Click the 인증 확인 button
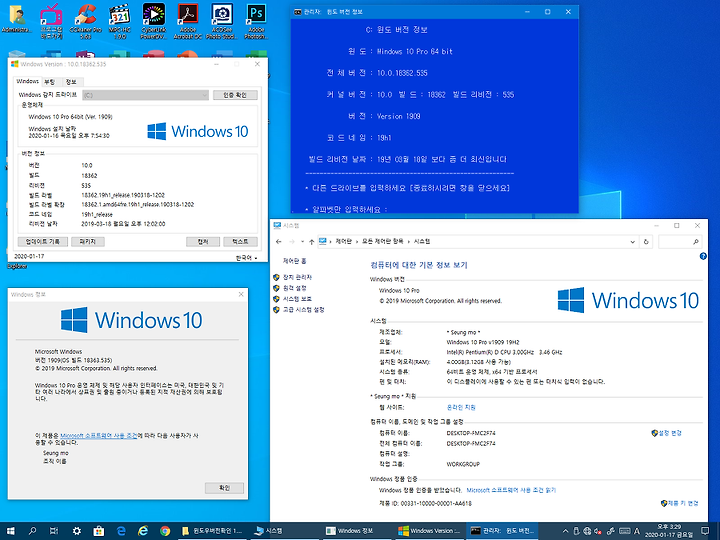720x540 pixels. pos(235,95)
